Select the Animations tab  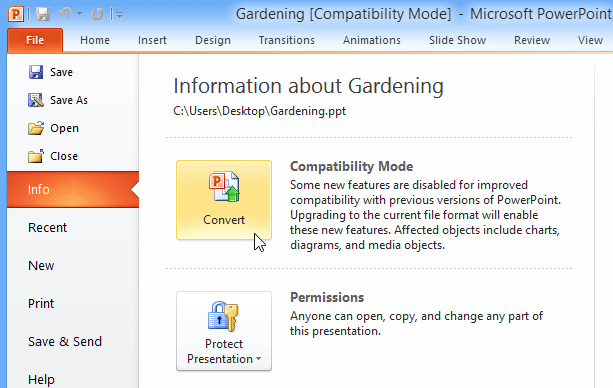[372, 40]
